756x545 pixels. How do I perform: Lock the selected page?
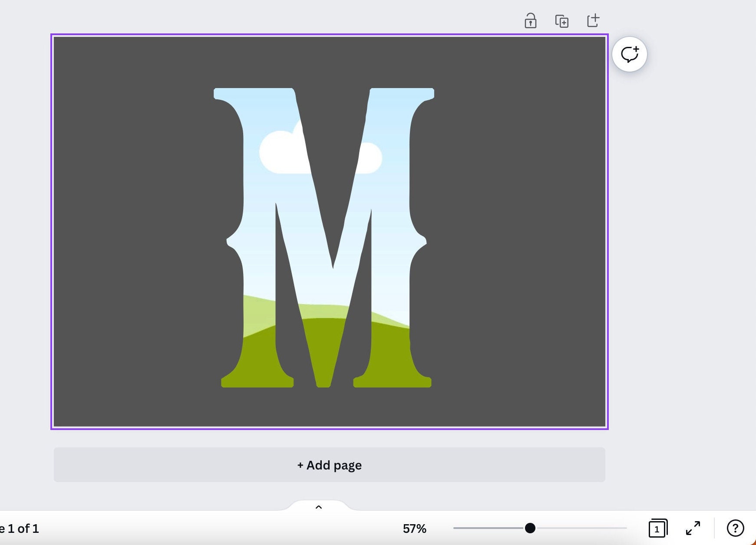click(x=531, y=20)
